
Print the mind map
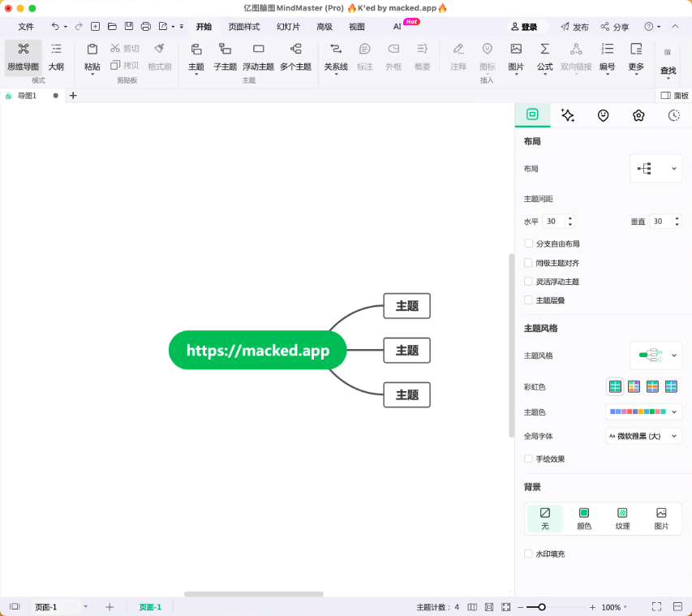[x=146, y=27]
